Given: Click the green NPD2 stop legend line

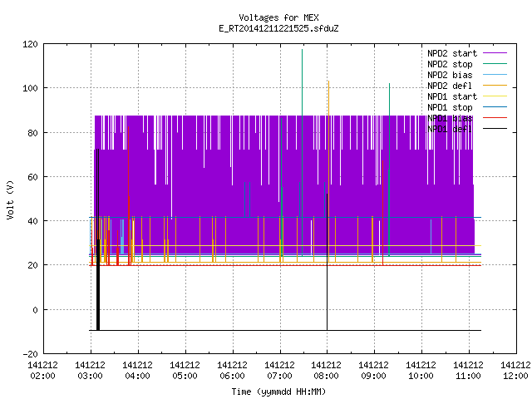Looking at the screenshot, I should pos(495,63).
